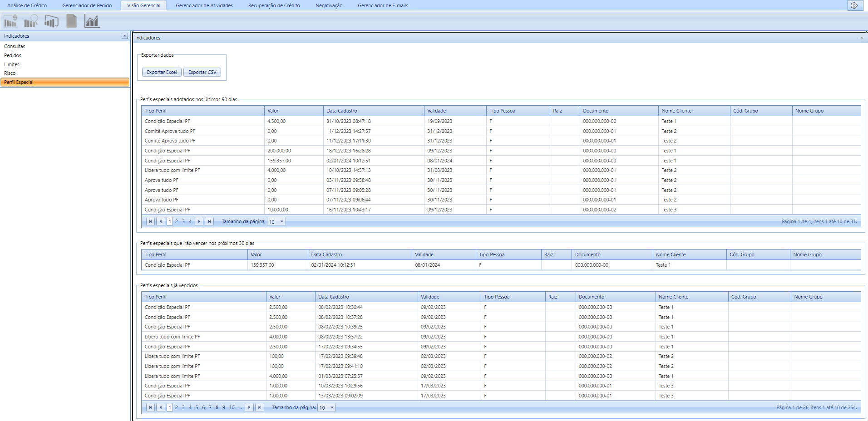This screenshot has width=868, height=421.
Task: Go to page 10 in já vencidos grid
Action: coord(232,407)
